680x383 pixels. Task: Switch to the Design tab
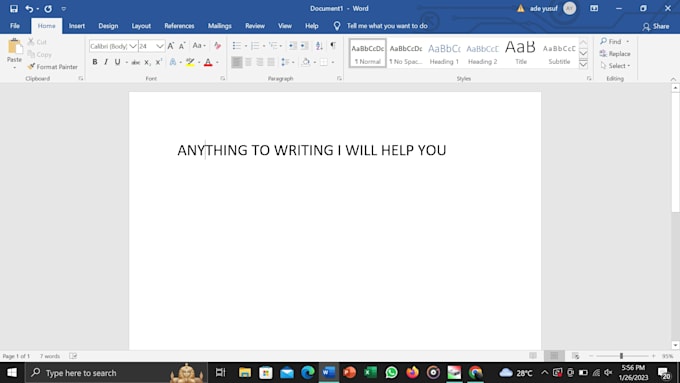pos(108,26)
